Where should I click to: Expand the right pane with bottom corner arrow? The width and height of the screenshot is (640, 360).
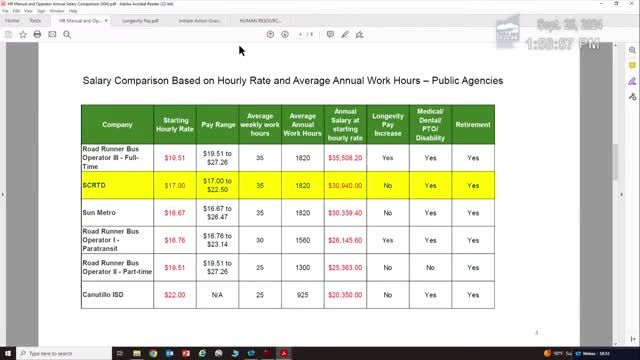(633, 339)
